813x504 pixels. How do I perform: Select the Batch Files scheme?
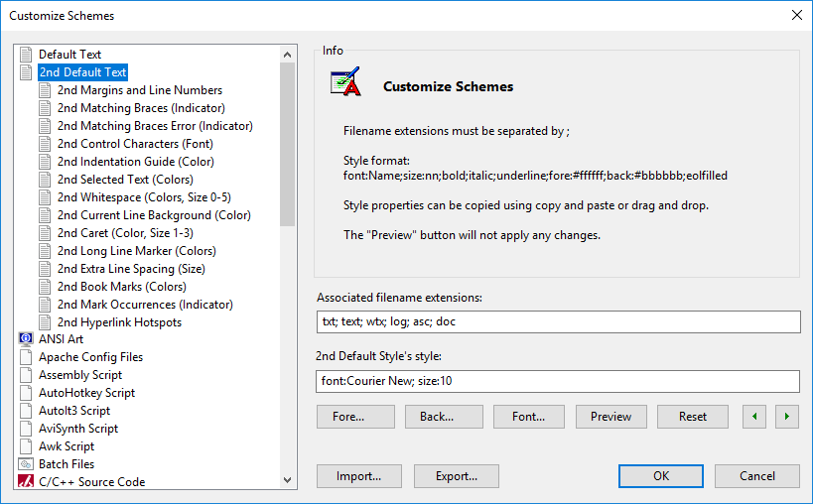tap(67, 464)
